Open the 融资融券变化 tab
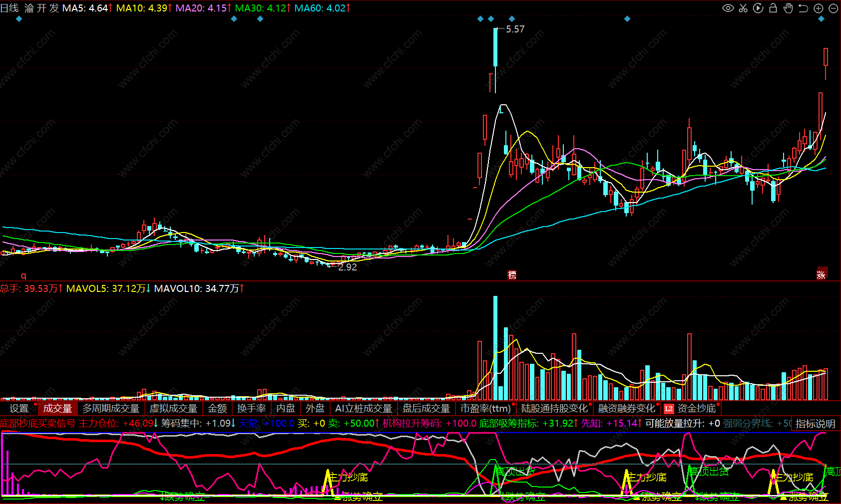The height and width of the screenshot is (504, 841). point(626,409)
